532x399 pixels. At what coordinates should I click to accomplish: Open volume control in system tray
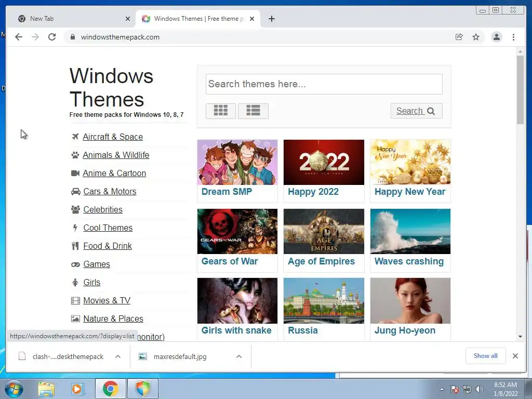pos(480,389)
